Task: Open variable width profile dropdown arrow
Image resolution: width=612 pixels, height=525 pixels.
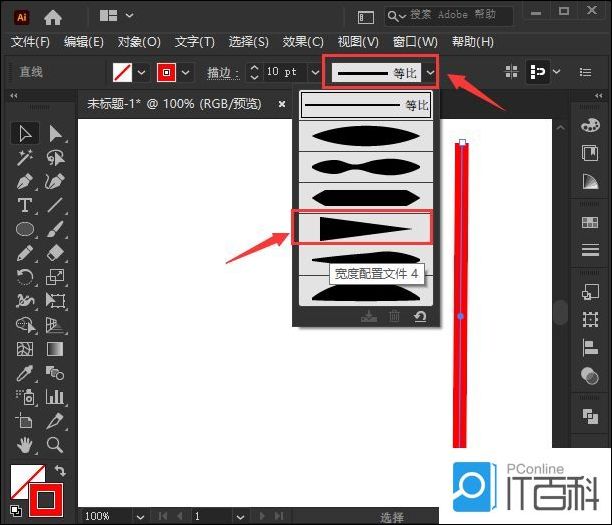Action: coord(430,73)
